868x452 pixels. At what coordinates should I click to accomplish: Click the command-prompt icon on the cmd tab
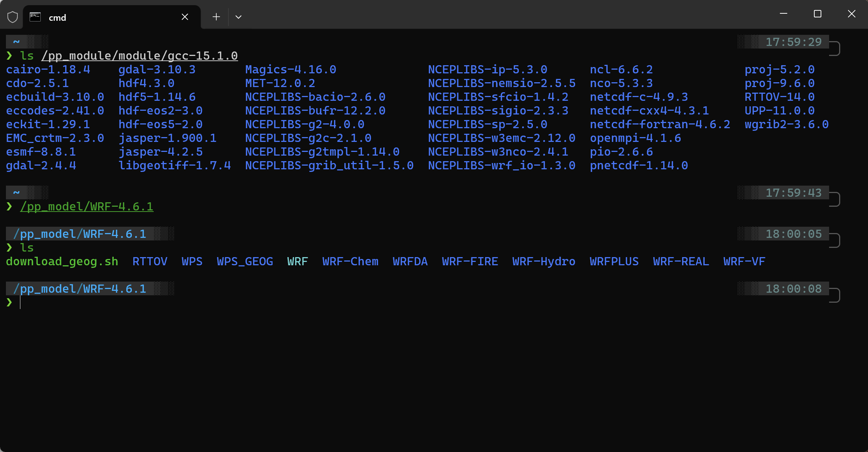(x=35, y=17)
